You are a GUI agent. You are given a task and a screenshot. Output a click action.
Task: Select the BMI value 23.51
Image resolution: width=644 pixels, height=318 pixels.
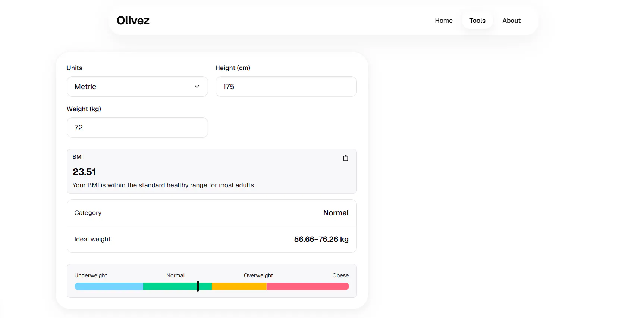pyautogui.click(x=84, y=172)
